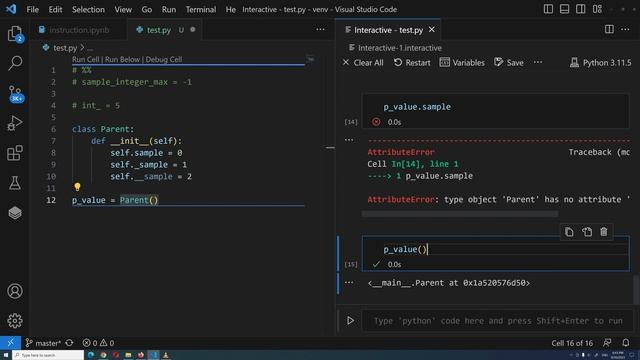
Task: Click the interactive code input field
Action: [x=497, y=320]
